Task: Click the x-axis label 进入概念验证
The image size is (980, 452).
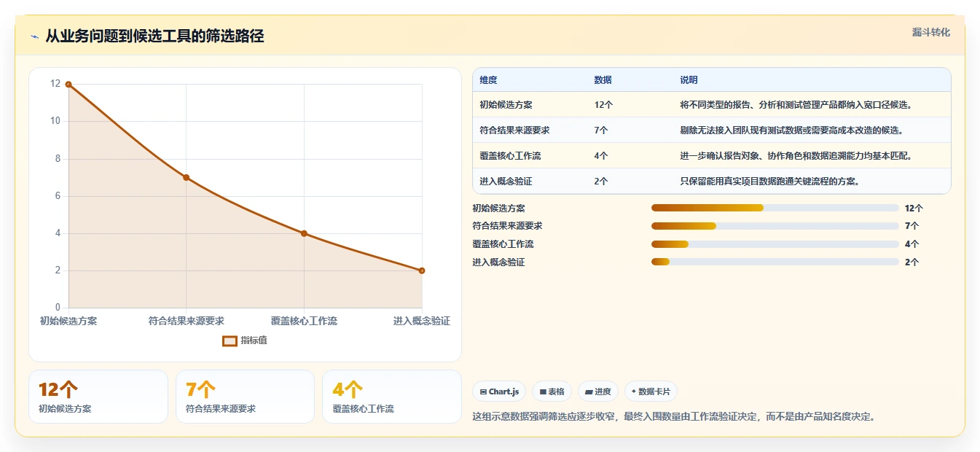Action: 422,321
